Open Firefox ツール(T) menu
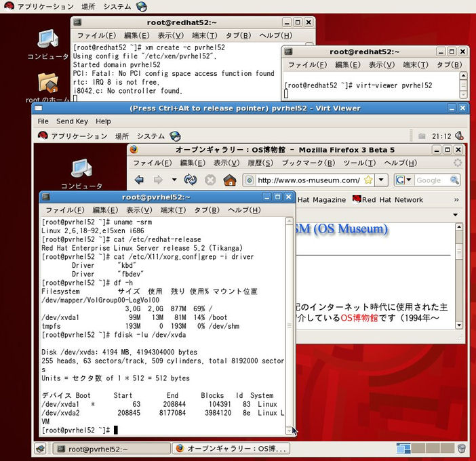The height and width of the screenshot is (461, 476). point(360,163)
